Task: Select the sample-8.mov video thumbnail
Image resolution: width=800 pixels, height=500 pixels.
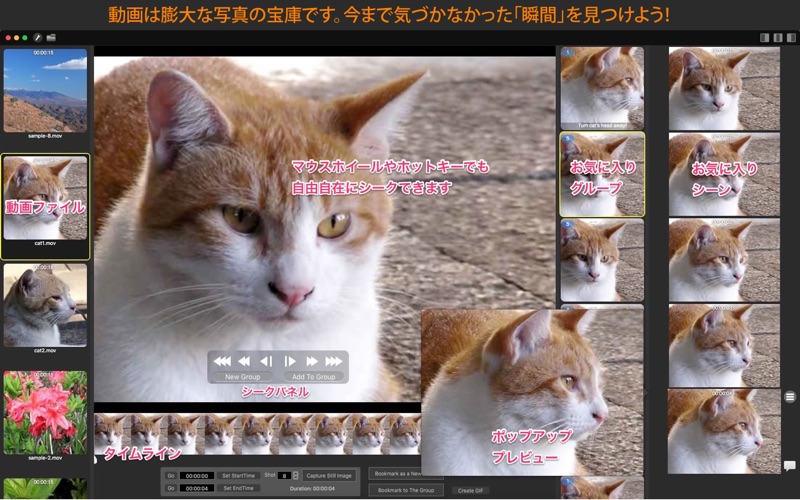Action: (x=45, y=90)
